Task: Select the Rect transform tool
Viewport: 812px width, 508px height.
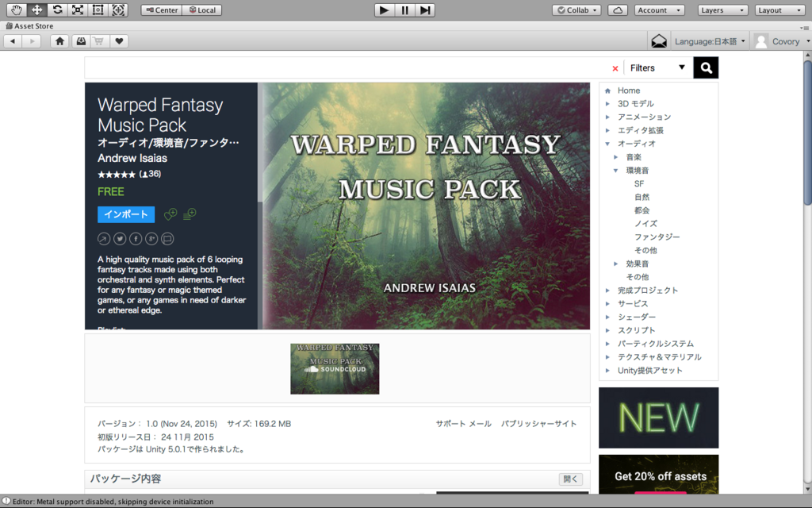Action: pos(98,10)
